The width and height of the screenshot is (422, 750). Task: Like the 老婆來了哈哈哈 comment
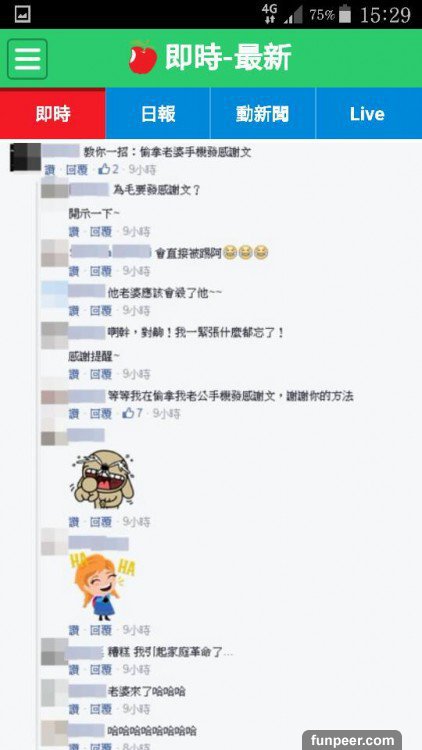[74, 708]
